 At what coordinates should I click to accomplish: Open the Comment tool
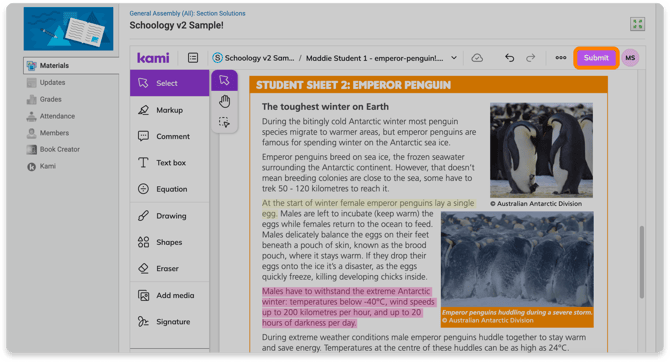coord(169,136)
